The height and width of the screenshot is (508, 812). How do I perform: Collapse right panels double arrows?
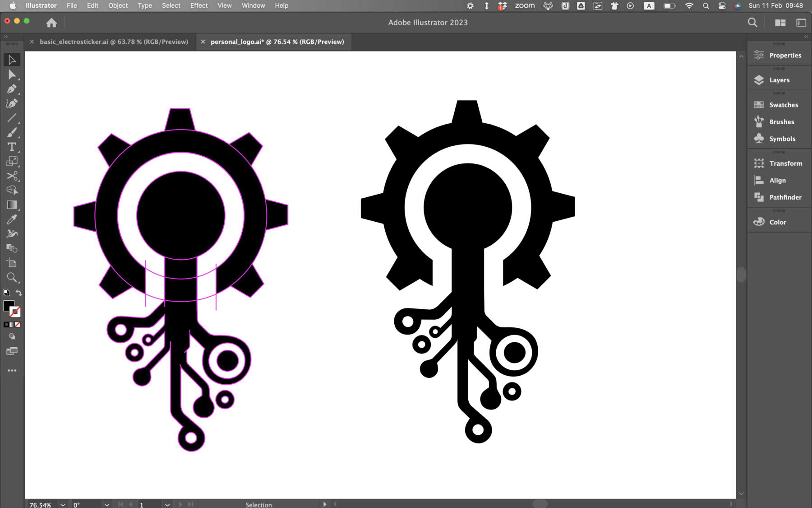(x=806, y=37)
